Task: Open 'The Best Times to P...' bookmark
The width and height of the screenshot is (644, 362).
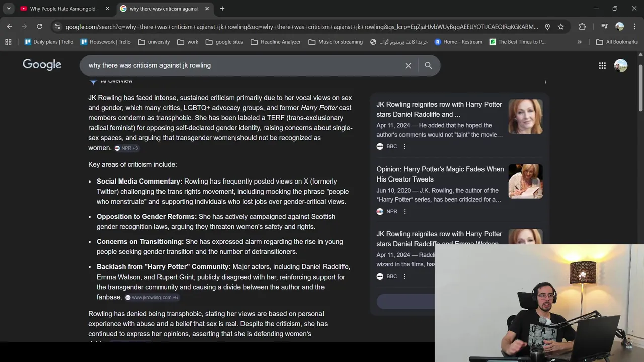Action: coord(518,42)
